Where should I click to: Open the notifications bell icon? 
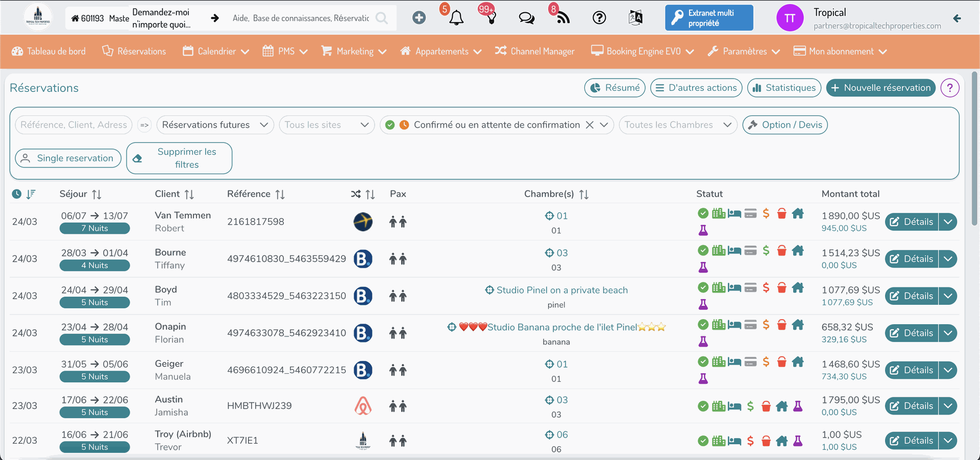click(456, 18)
